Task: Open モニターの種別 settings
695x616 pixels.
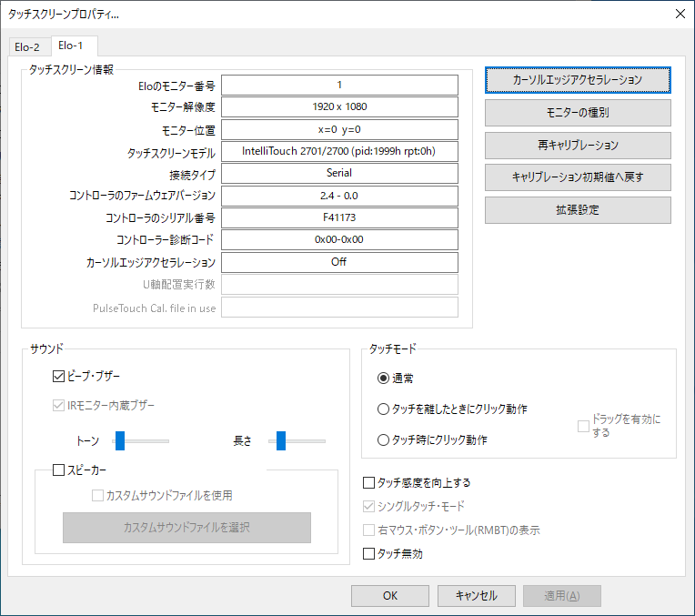Action: [x=578, y=113]
